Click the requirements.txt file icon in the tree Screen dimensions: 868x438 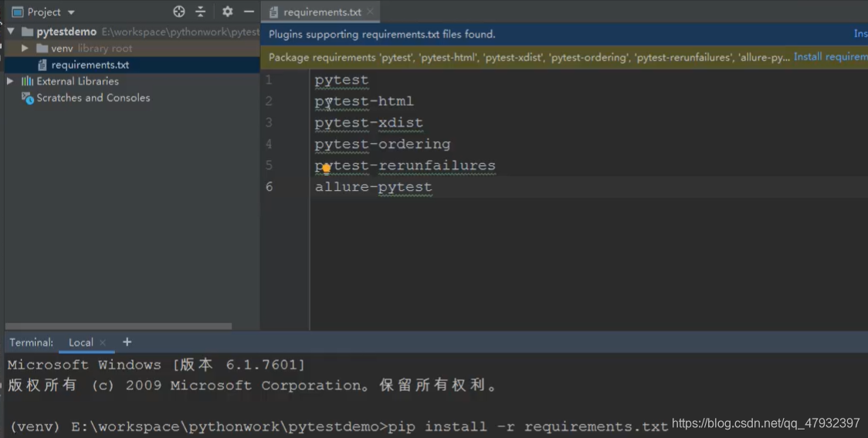[42, 65]
